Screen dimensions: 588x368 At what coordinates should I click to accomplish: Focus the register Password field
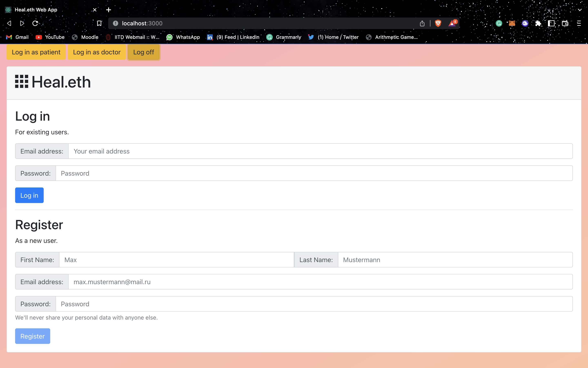pyautogui.click(x=314, y=304)
